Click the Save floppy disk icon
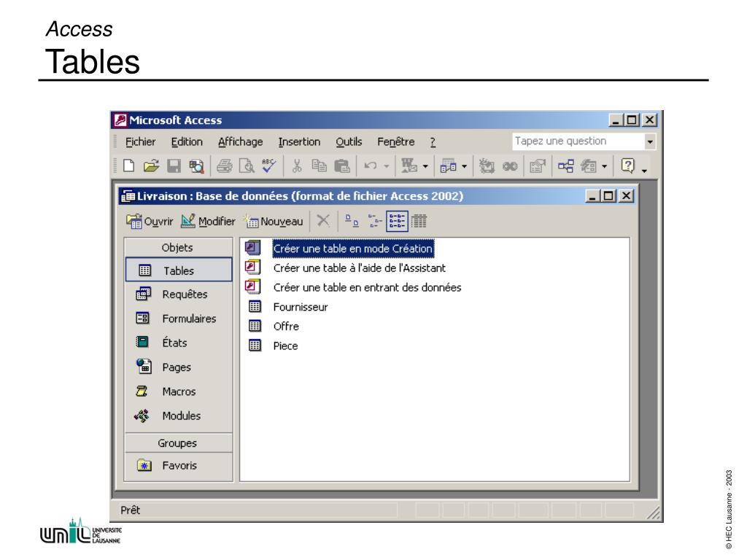Screen dimensions: 747x560 coord(174,166)
